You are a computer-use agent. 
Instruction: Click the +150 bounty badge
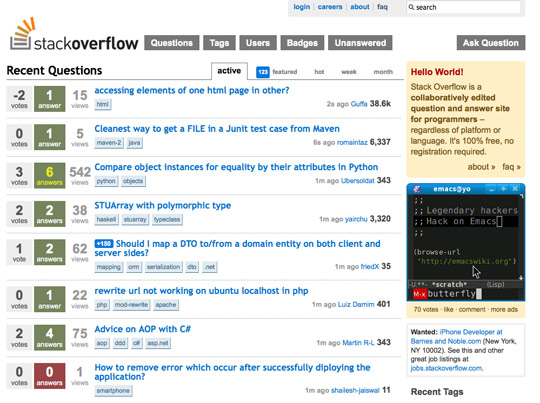(x=104, y=244)
